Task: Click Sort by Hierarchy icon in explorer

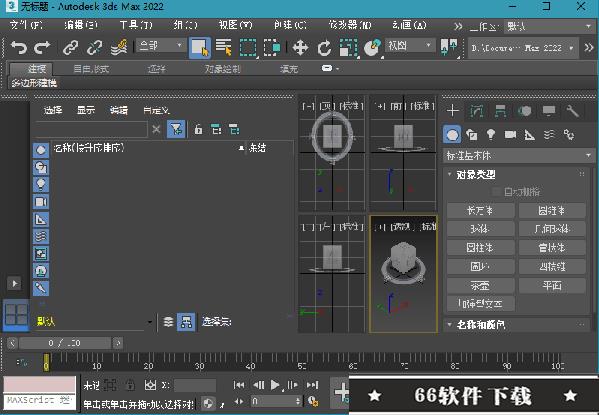Action: (x=186, y=322)
